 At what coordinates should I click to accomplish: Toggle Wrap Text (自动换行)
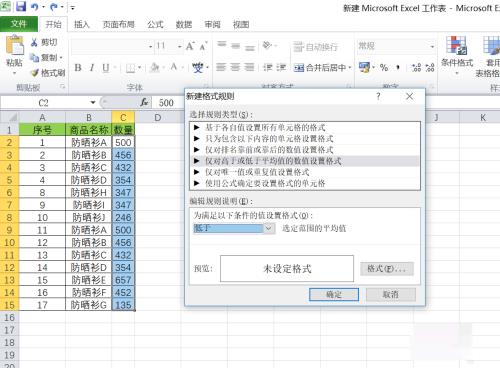[316, 47]
